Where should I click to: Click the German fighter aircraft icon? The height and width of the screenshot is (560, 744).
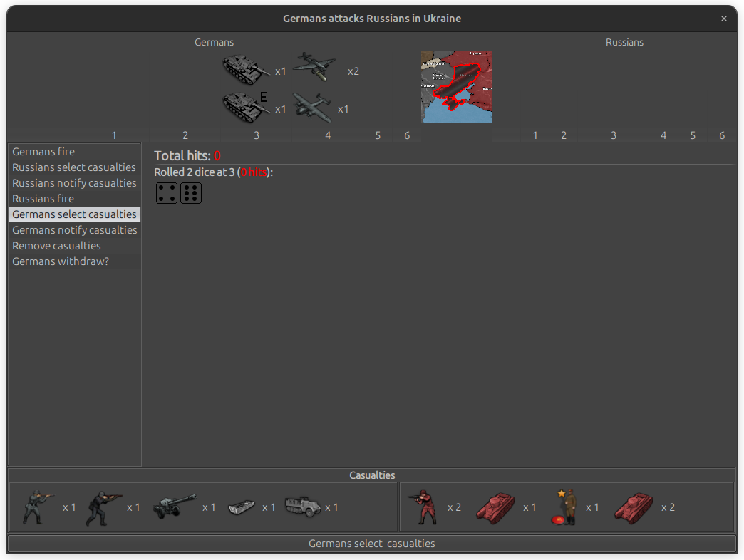click(312, 66)
